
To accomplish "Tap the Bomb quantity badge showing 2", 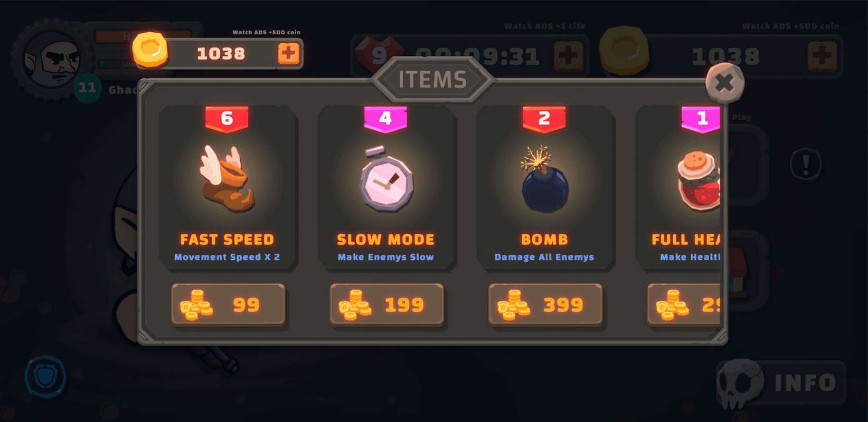I will click(x=544, y=119).
